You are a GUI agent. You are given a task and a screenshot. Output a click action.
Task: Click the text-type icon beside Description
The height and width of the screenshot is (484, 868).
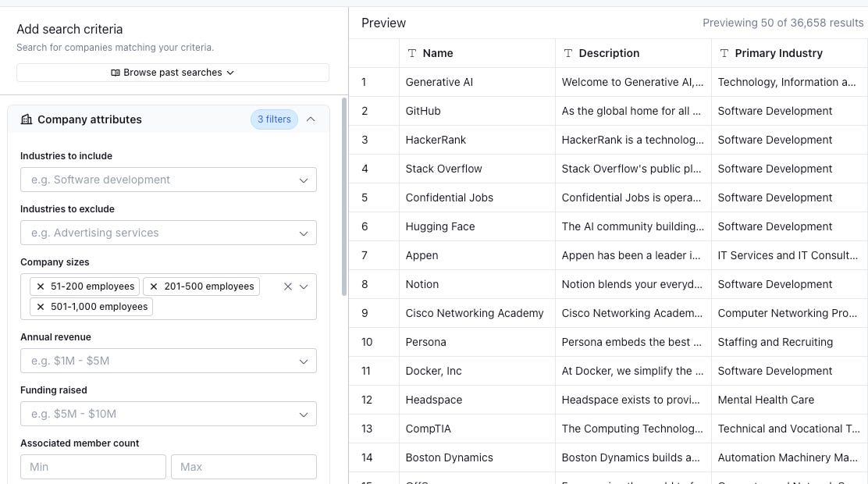pyautogui.click(x=568, y=53)
